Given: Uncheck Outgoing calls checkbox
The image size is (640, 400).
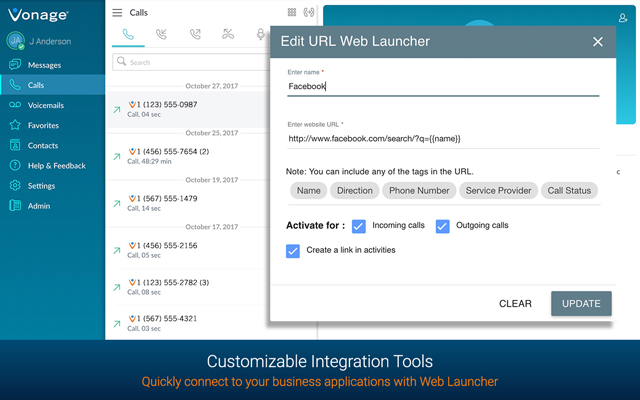Looking at the screenshot, I should pos(442,226).
